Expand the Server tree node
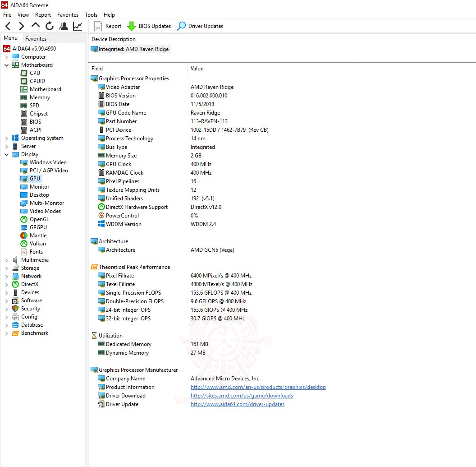 [6, 147]
